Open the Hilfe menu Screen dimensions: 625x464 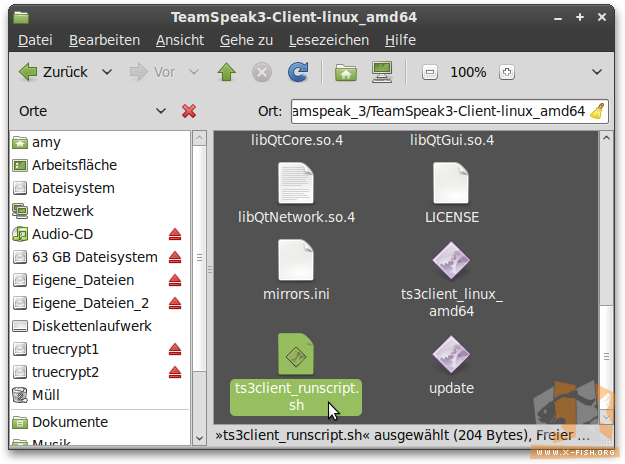400,40
